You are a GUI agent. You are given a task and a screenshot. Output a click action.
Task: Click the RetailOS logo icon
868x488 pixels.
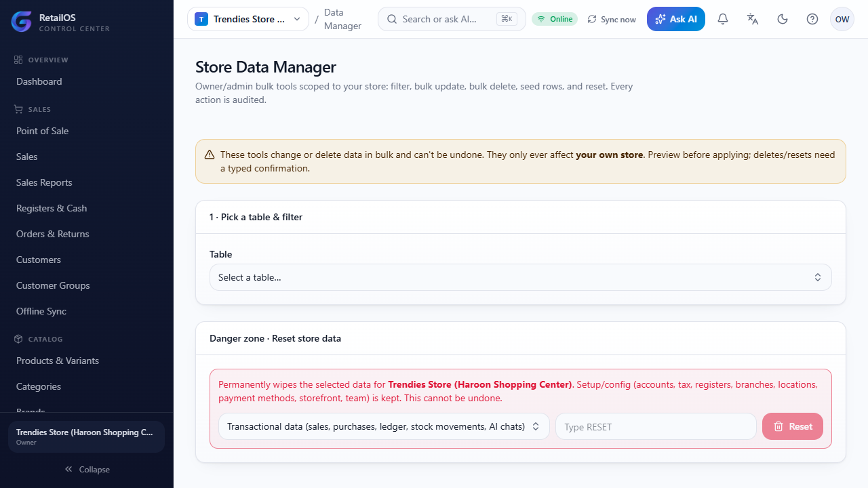(21, 22)
